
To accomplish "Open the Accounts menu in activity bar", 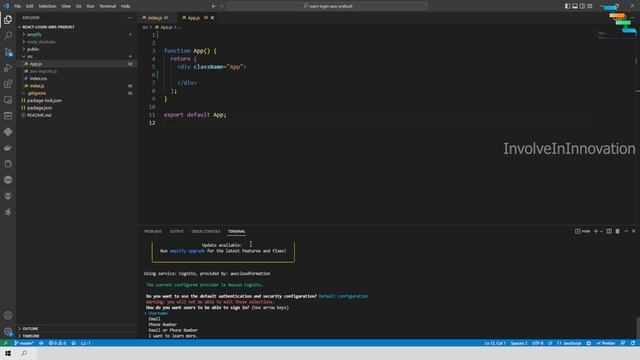I will tap(8, 315).
